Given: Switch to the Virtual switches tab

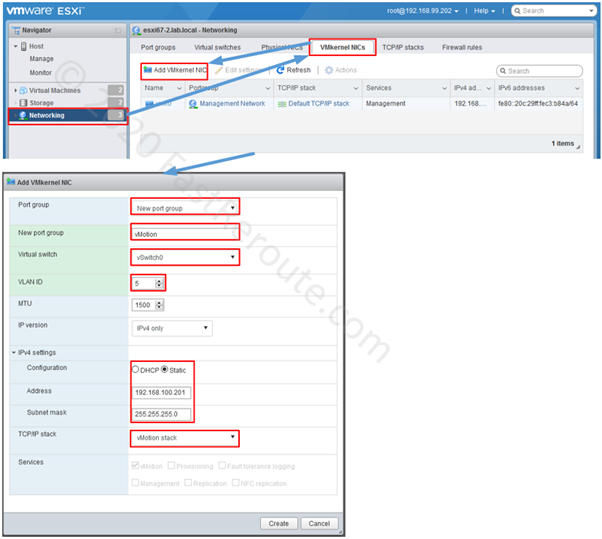Looking at the screenshot, I should pyautogui.click(x=217, y=48).
